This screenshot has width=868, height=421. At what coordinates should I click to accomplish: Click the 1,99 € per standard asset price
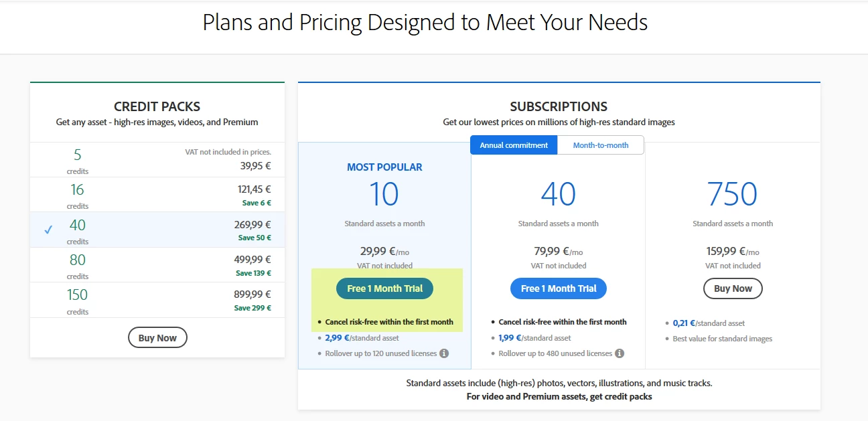point(510,338)
